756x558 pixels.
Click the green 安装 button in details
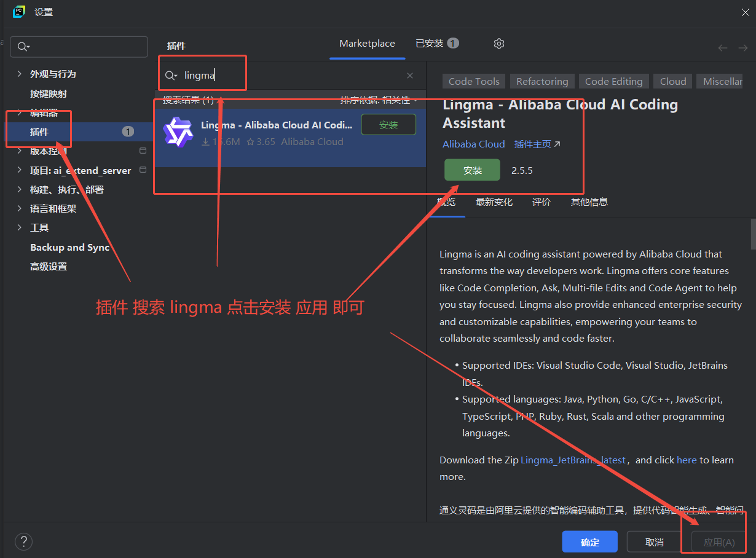coord(472,170)
